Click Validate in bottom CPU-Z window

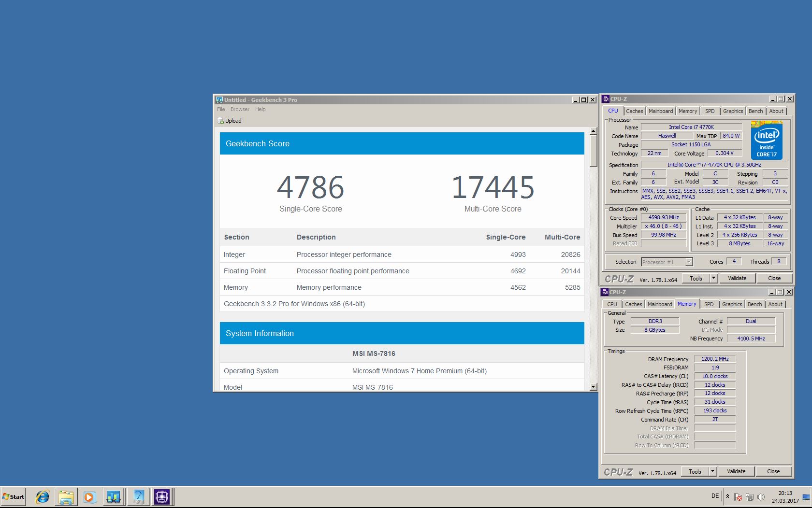(736, 471)
